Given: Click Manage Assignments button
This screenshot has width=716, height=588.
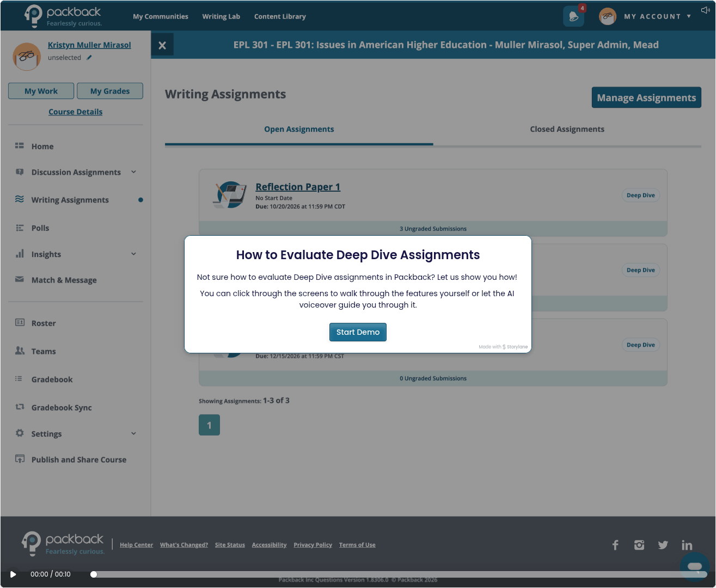Looking at the screenshot, I should click(x=646, y=97).
